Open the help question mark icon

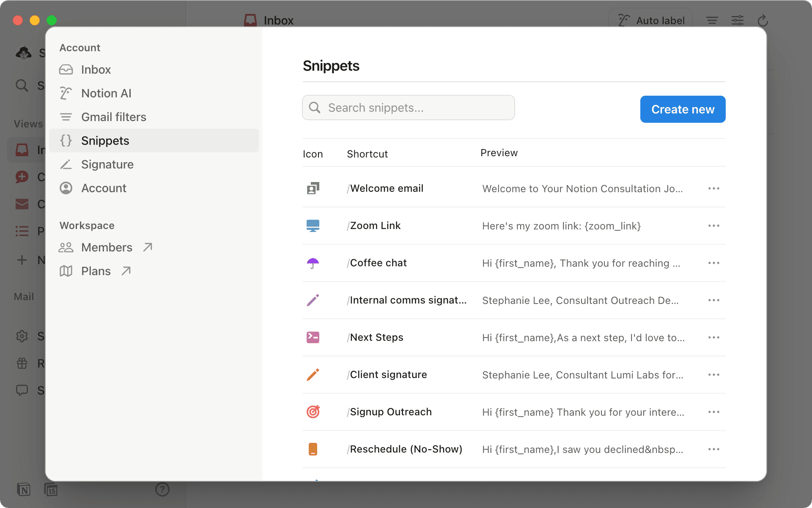pos(162,490)
